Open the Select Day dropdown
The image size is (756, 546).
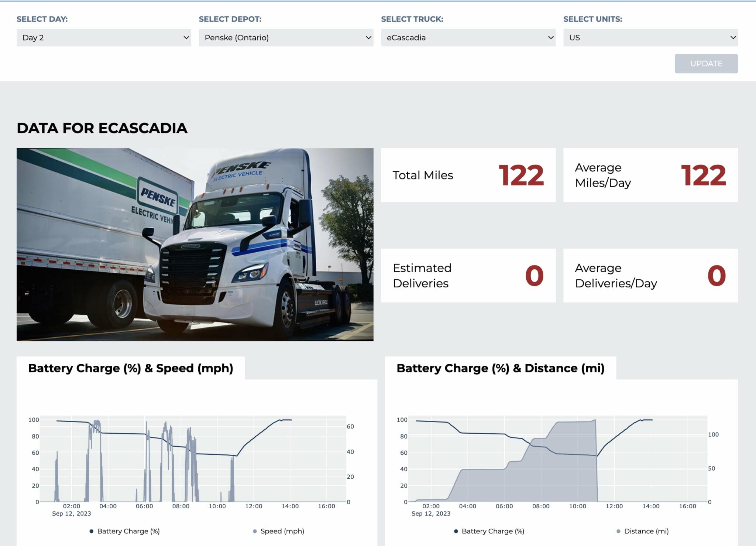(104, 37)
